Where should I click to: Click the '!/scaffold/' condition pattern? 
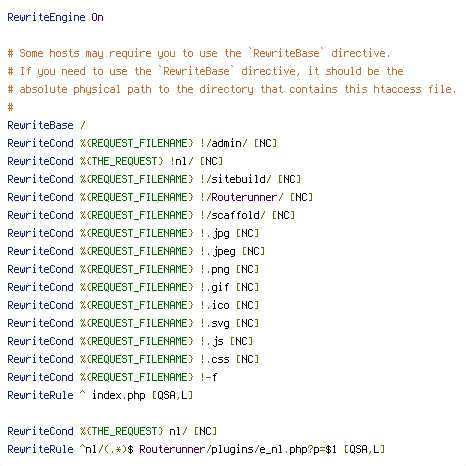point(233,215)
